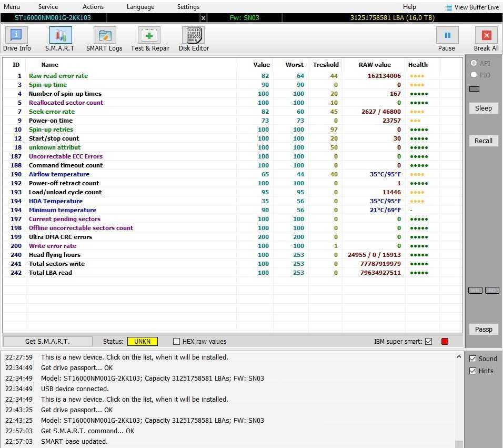Select the Raw read error rate row

coord(233,76)
